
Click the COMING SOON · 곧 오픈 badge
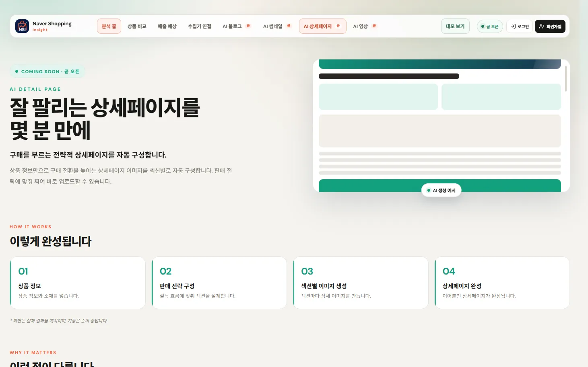point(47,72)
